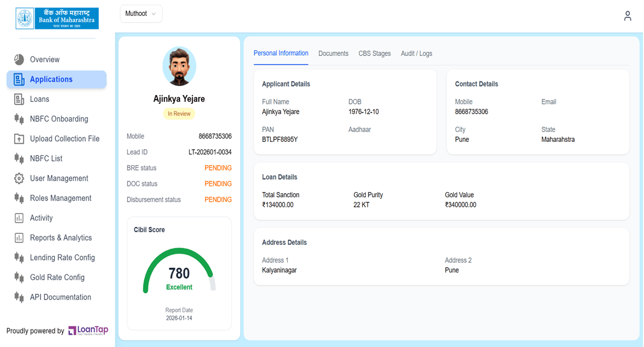
Task: Select the Personal Information tab
Action: tap(281, 53)
